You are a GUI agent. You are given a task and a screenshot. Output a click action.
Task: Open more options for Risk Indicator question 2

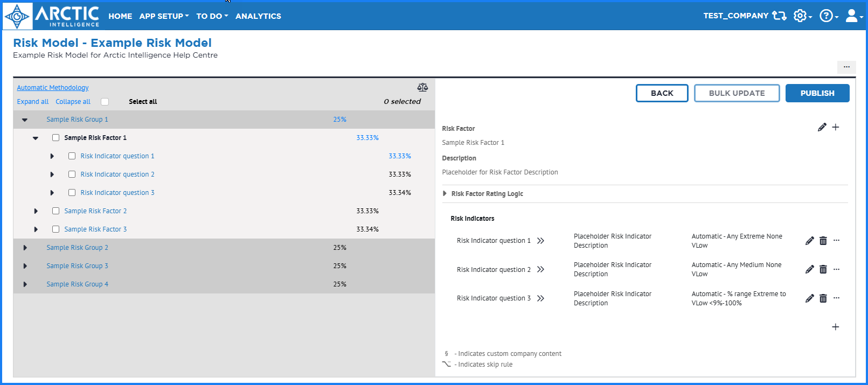tap(836, 269)
